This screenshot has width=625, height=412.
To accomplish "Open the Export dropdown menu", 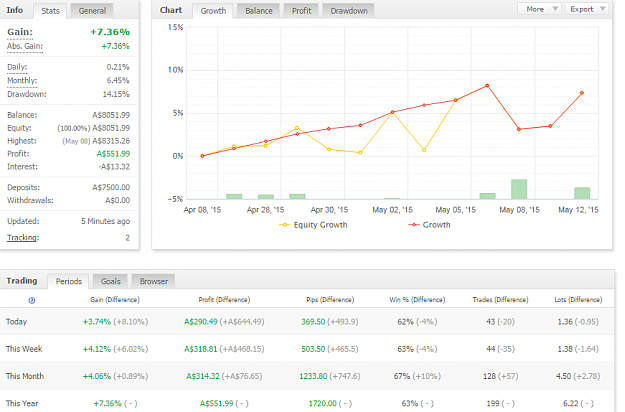I will [587, 9].
